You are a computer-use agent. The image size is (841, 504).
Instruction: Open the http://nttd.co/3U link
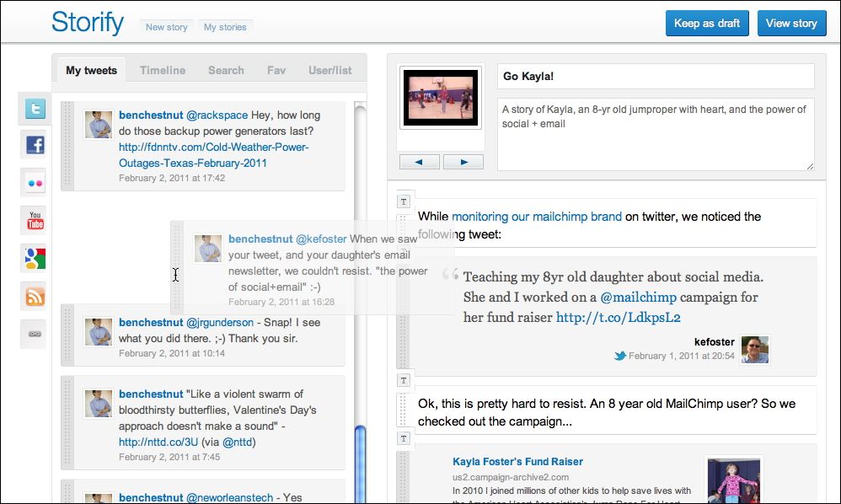[158, 442]
